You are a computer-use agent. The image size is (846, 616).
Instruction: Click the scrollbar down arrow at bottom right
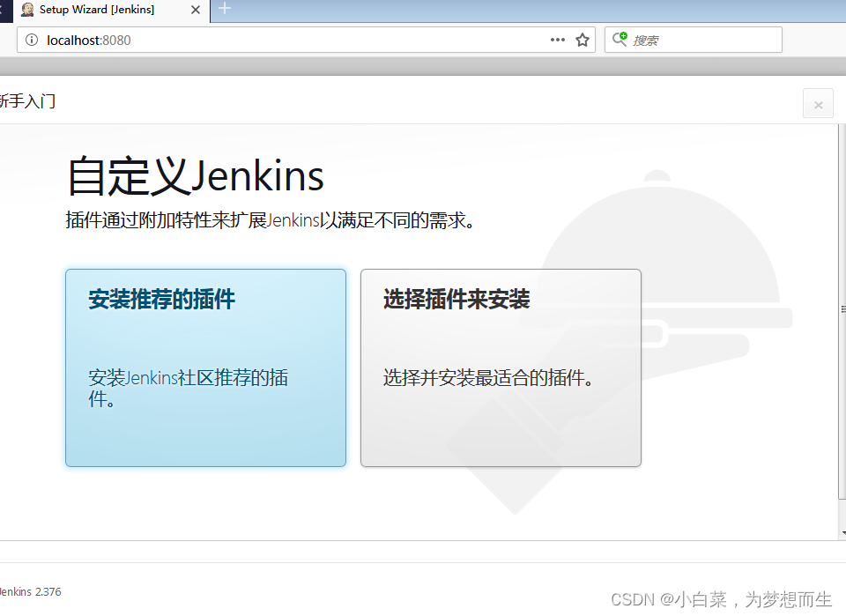pyautogui.click(x=842, y=533)
